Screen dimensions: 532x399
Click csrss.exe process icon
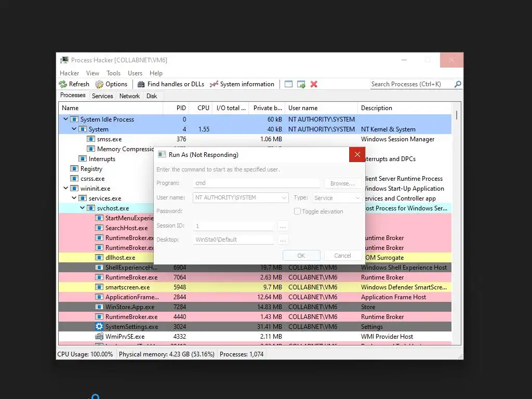point(74,179)
